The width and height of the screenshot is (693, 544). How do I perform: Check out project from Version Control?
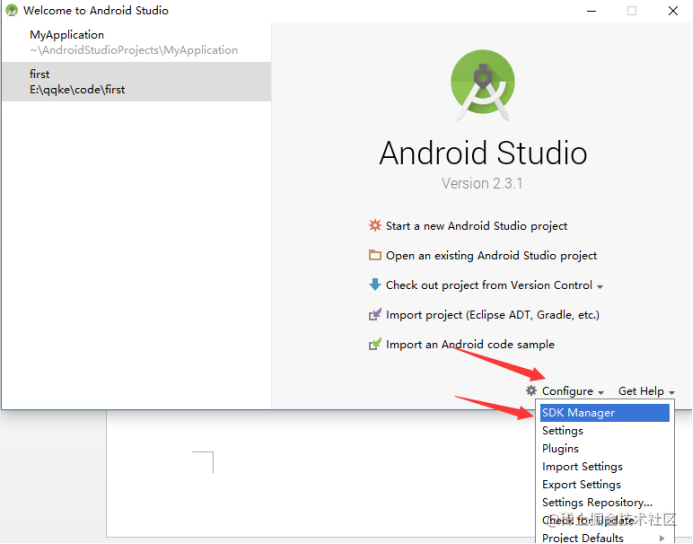pos(489,285)
